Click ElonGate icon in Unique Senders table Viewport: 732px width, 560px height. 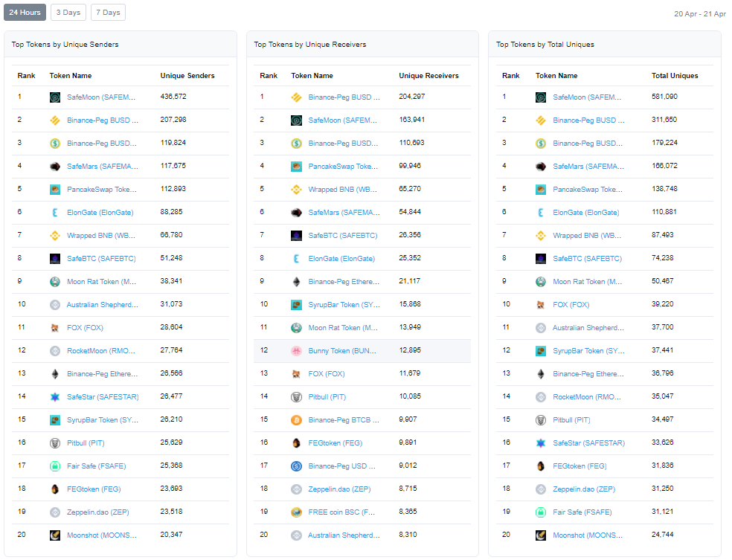[55, 213]
